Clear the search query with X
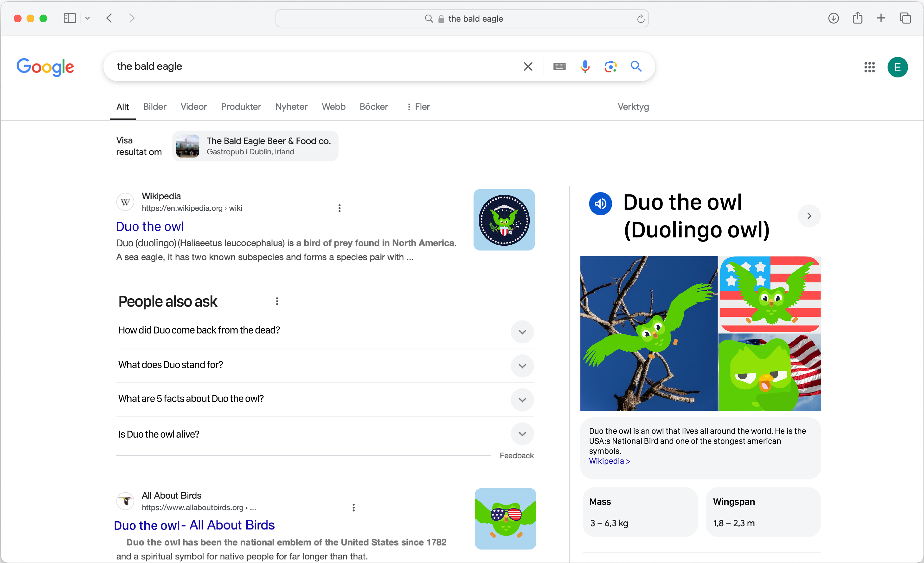The height and width of the screenshot is (563, 924). (x=528, y=66)
